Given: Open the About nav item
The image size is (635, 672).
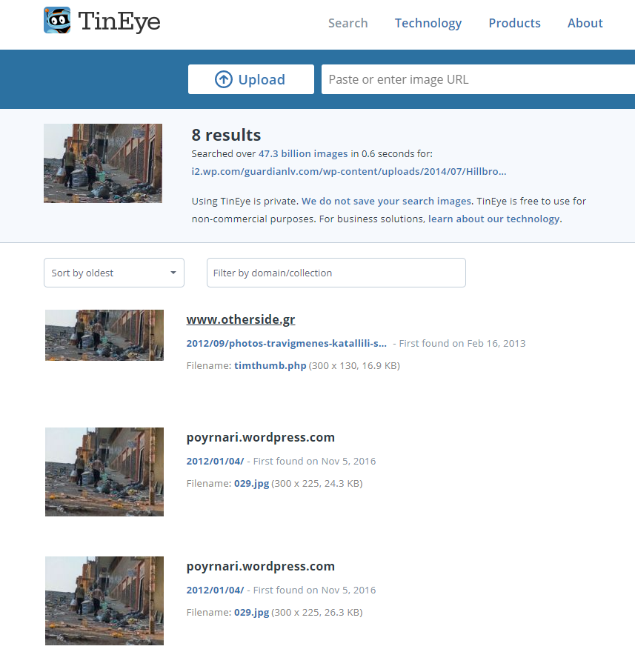Looking at the screenshot, I should pyautogui.click(x=585, y=23).
